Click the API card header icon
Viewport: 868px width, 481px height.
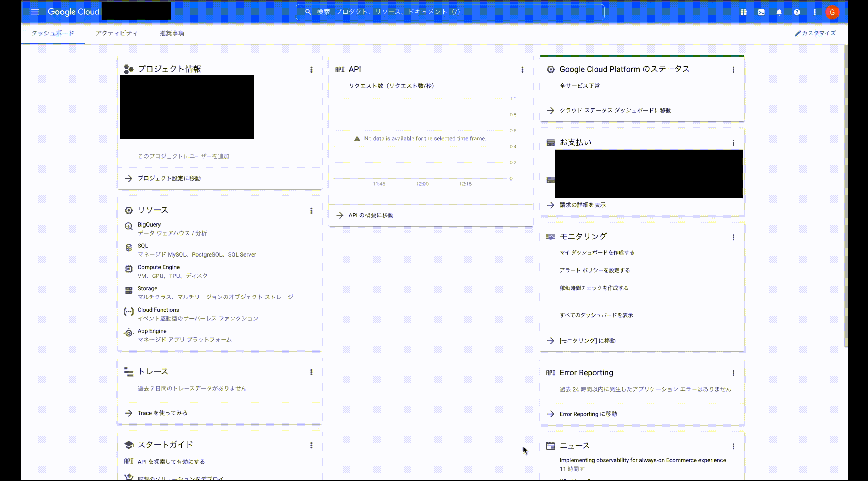click(340, 70)
